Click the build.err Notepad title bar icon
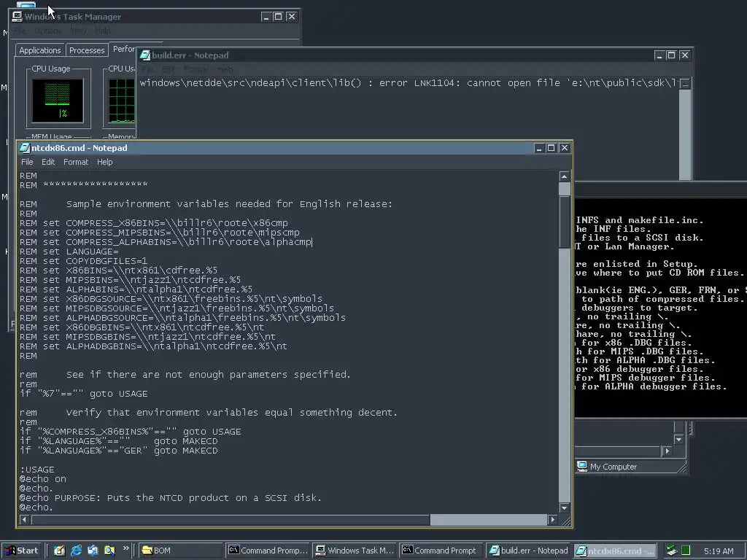747x560 pixels. click(x=145, y=55)
